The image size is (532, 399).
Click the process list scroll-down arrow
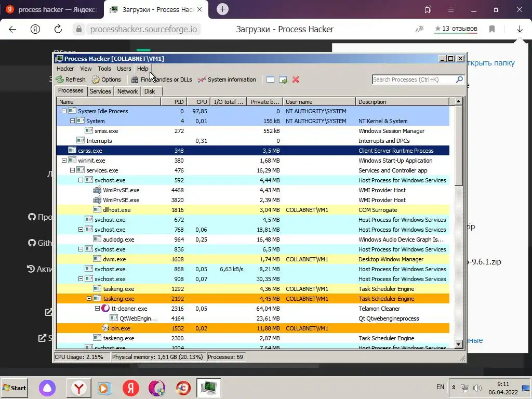click(458, 344)
